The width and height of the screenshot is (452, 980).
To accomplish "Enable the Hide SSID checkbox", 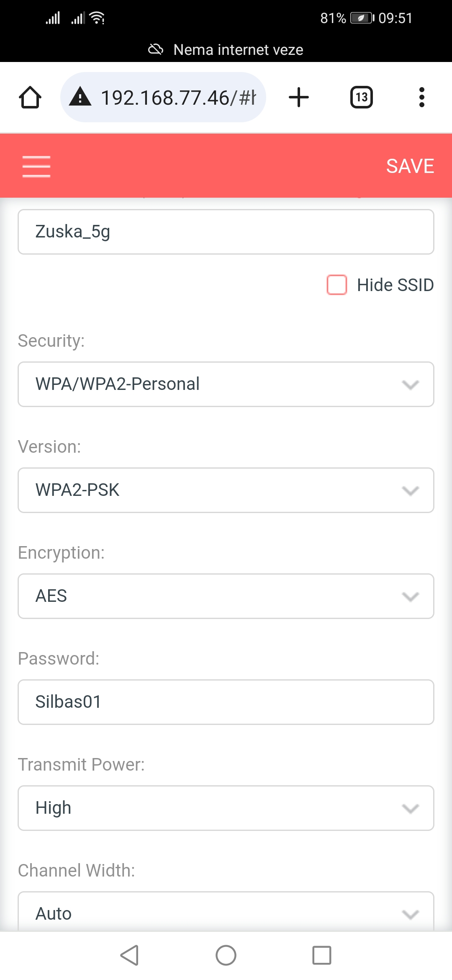I will pos(337,285).
